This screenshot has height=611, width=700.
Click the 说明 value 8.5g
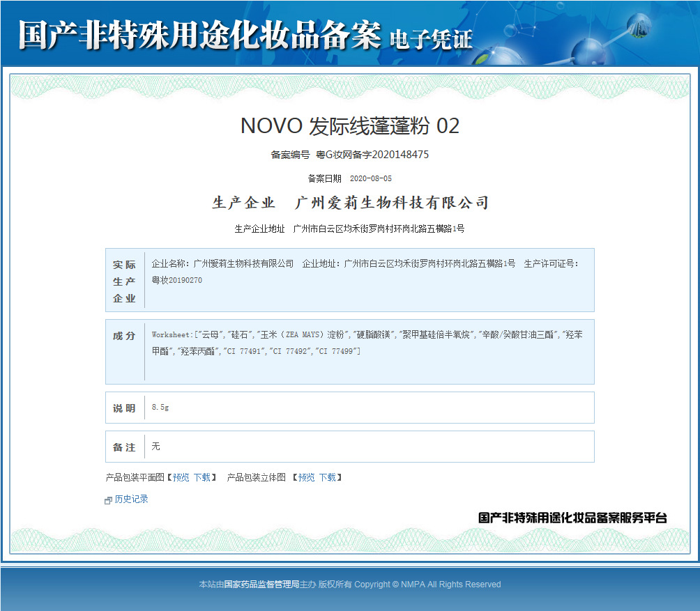[160, 407]
